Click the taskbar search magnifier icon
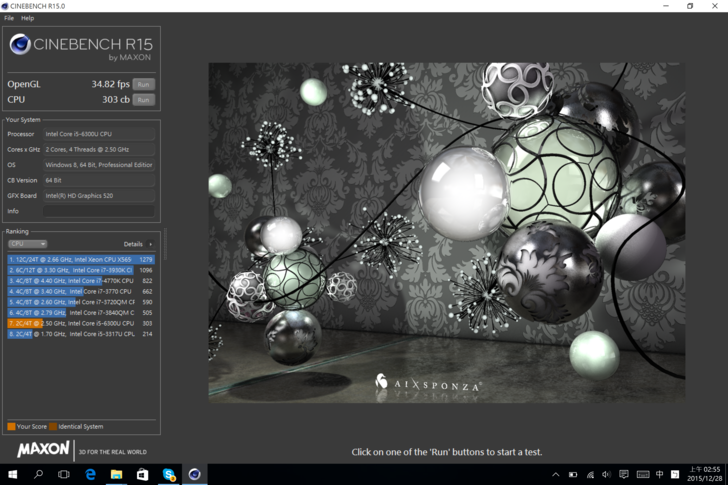 click(x=38, y=474)
